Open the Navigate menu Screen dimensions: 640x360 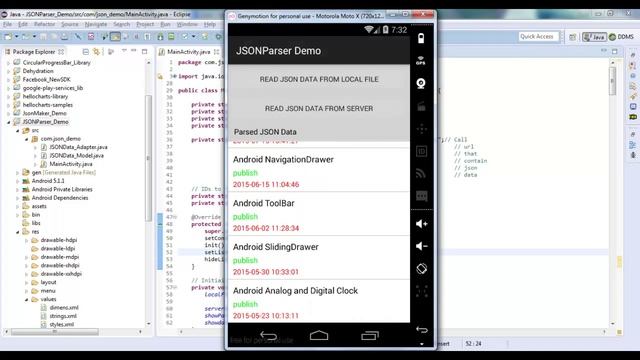[96, 24]
